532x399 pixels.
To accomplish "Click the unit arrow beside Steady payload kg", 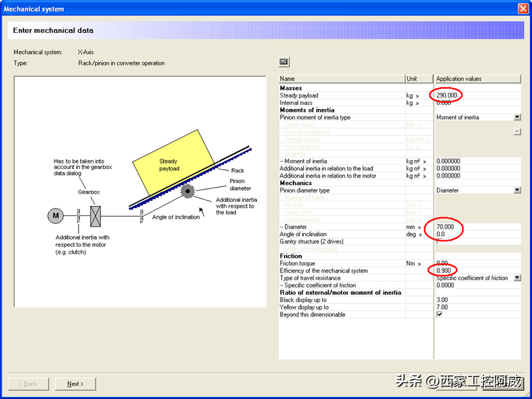I will [x=418, y=96].
